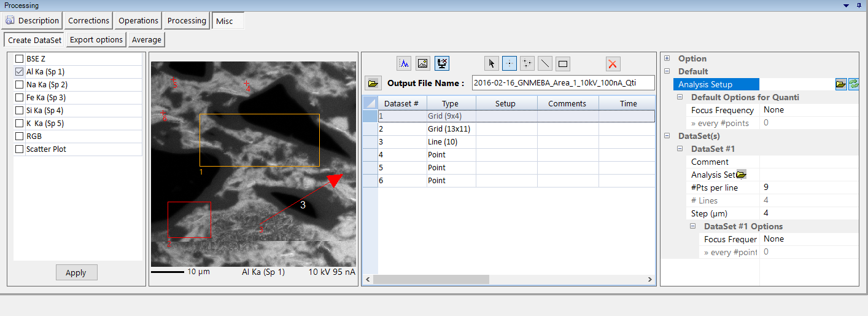Enable the BSE Z checkbox

(x=20, y=59)
